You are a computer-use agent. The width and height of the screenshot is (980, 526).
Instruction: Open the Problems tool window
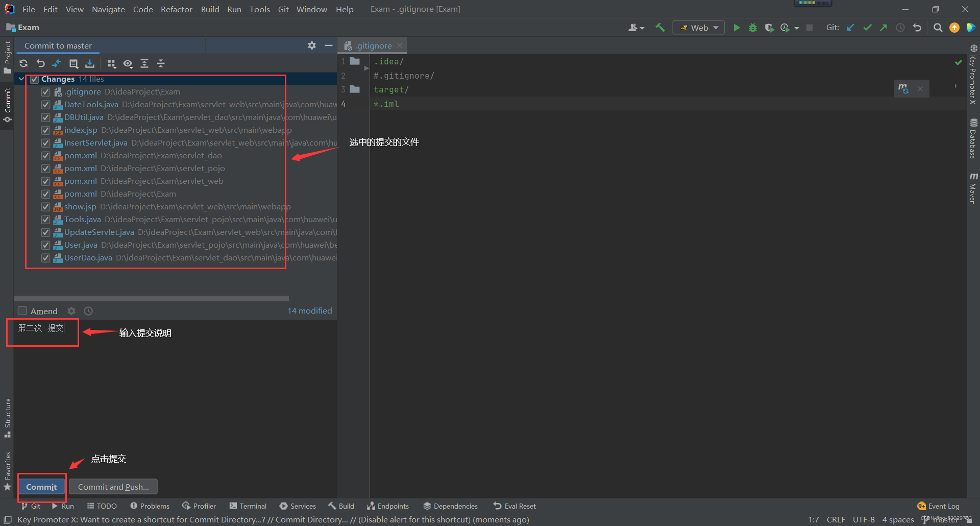point(150,506)
